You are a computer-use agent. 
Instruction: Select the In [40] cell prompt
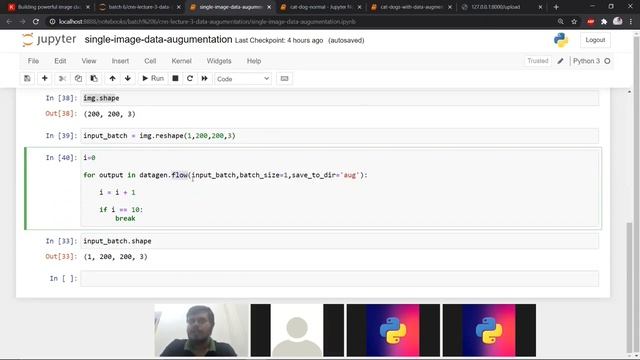[61, 158]
